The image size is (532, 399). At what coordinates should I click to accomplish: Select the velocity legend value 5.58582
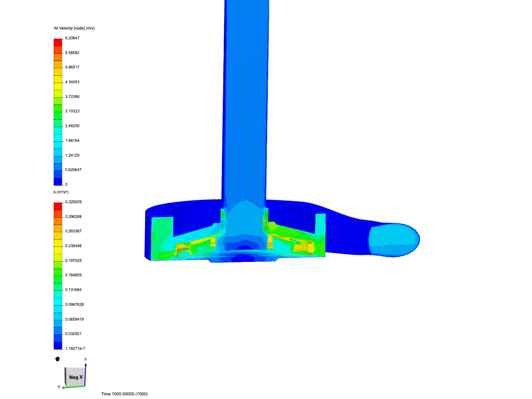[x=72, y=53]
